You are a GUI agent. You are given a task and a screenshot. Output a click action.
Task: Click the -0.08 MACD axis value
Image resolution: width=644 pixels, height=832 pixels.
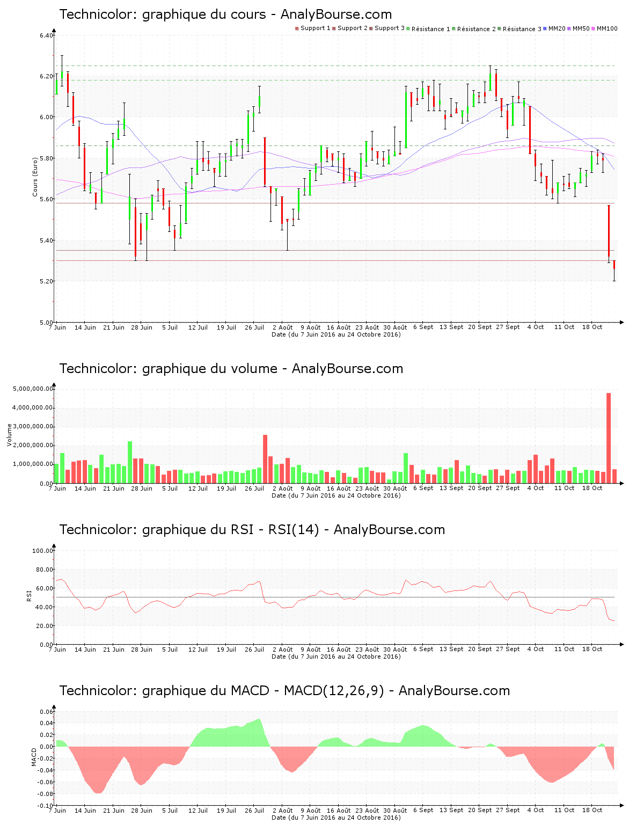coord(45,794)
